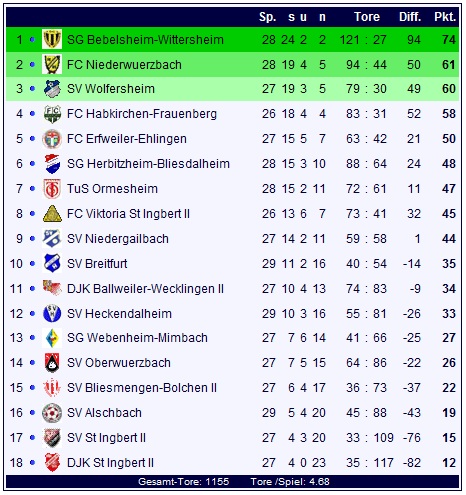466x495 pixels.
Task: Click the FC Habkirchen-Frauenberg crest icon
Action: pos(52,114)
